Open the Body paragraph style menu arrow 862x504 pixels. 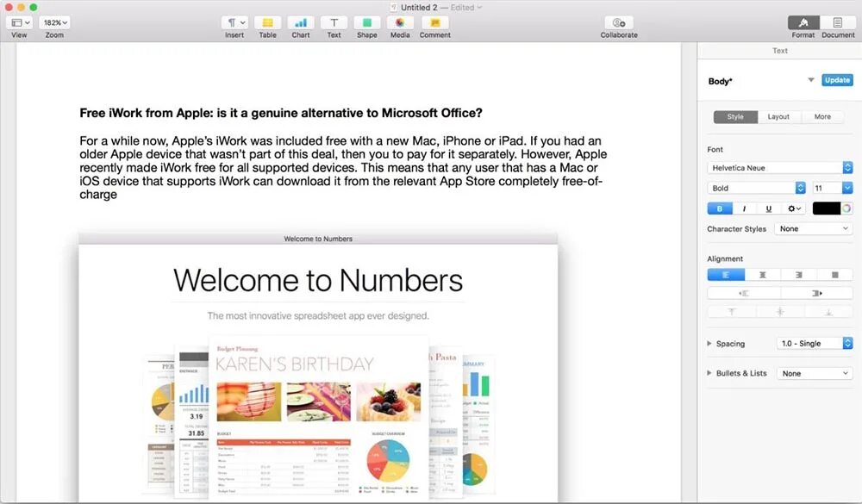pyautogui.click(x=811, y=80)
